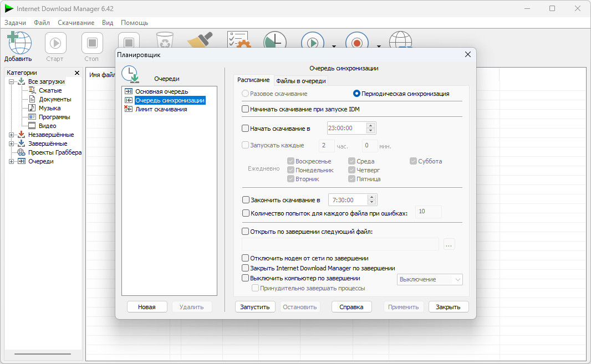This screenshot has height=364, width=591.
Task: Click the Новая queue button
Action: pos(146,307)
